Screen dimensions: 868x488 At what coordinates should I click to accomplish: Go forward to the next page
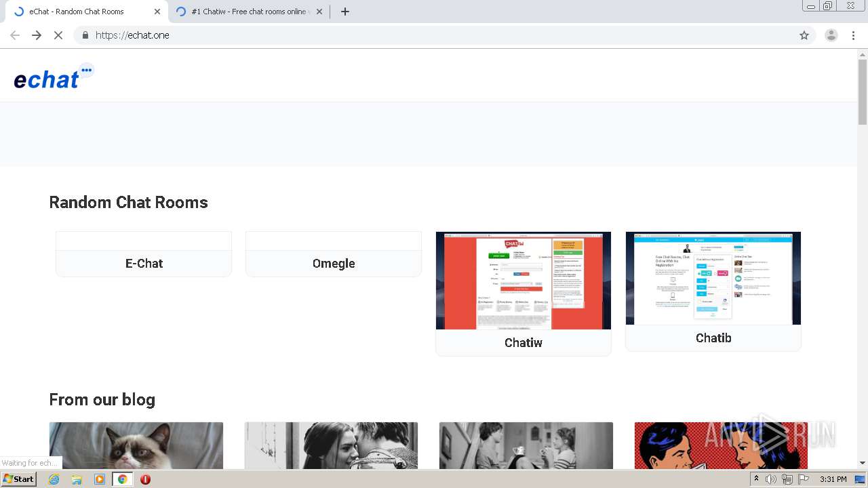point(37,35)
